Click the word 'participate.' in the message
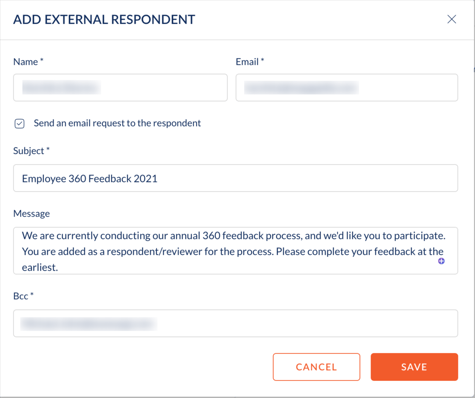This screenshot has height=398, width=475. 420,236
